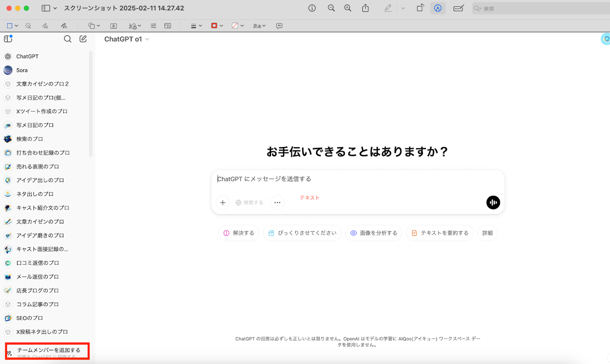Click the plus attach button in message box

pos(223,202)
